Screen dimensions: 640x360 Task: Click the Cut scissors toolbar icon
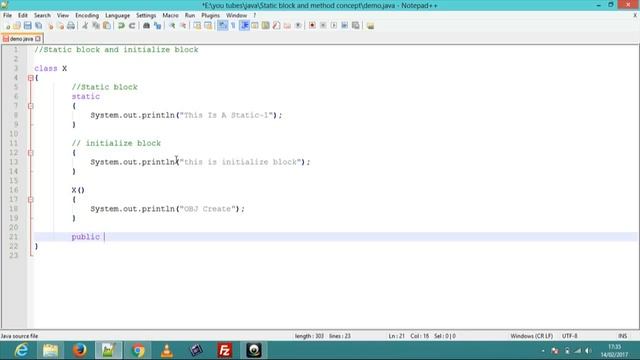click(85, 26)
